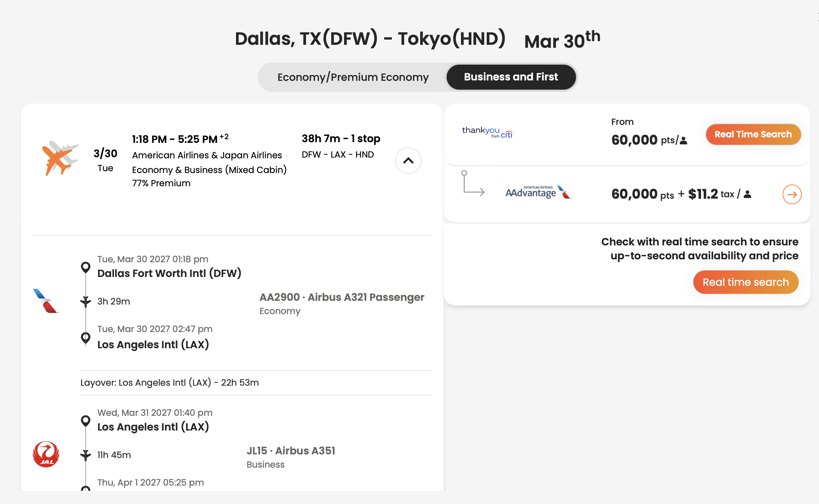The height and width of the screenshot is (504, 819).
Task: Click the LAX layover 22h 53m row
Action: 256,383
